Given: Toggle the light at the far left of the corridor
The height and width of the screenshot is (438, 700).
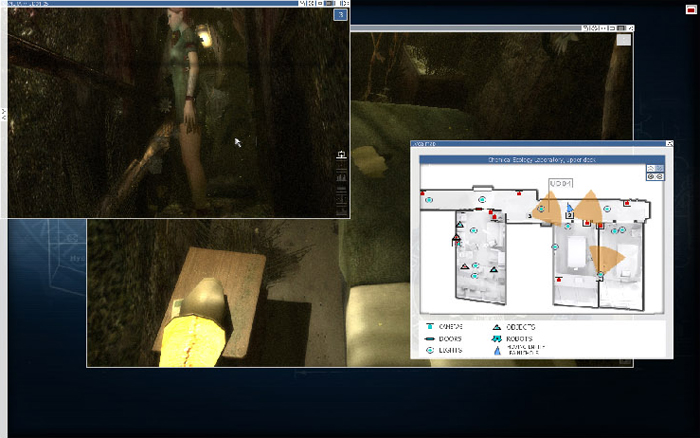Looking at the screenshot, I should [429, 200].
